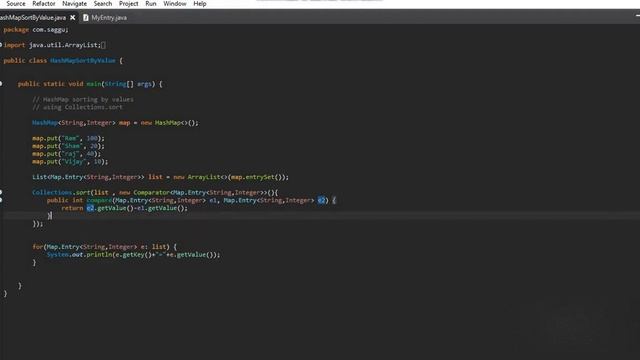Click the import java.util.ArrayList text

point(52,45)
